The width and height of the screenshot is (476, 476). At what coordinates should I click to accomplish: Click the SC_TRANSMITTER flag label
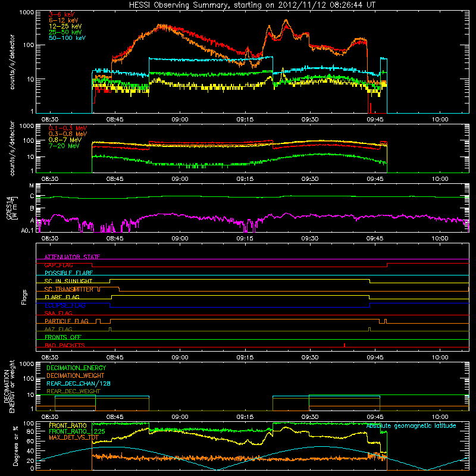coord(69,289)
